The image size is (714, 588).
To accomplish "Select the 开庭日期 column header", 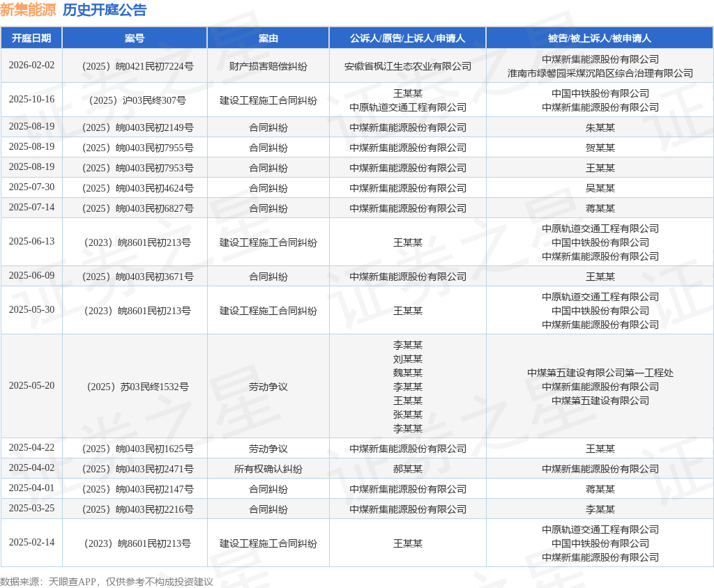I will (31, 38).
